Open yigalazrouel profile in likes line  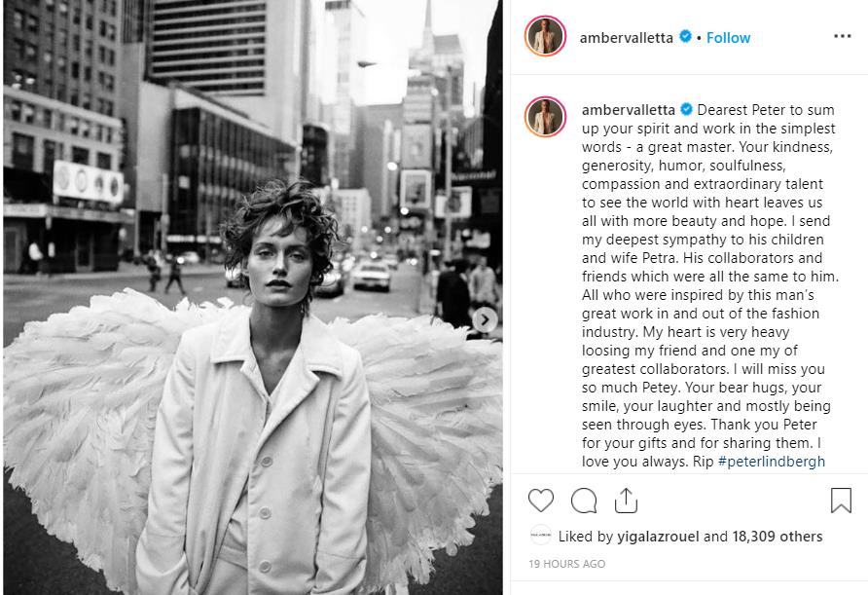[x=658, y=537]
